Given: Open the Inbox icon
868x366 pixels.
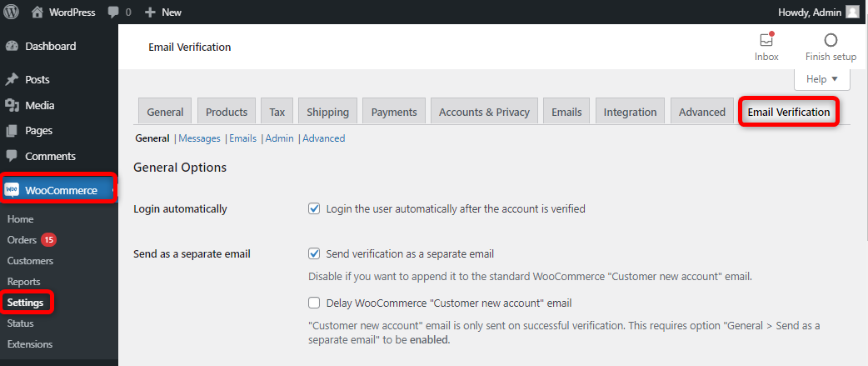Looking at the screenshot, I should (766, 40).
